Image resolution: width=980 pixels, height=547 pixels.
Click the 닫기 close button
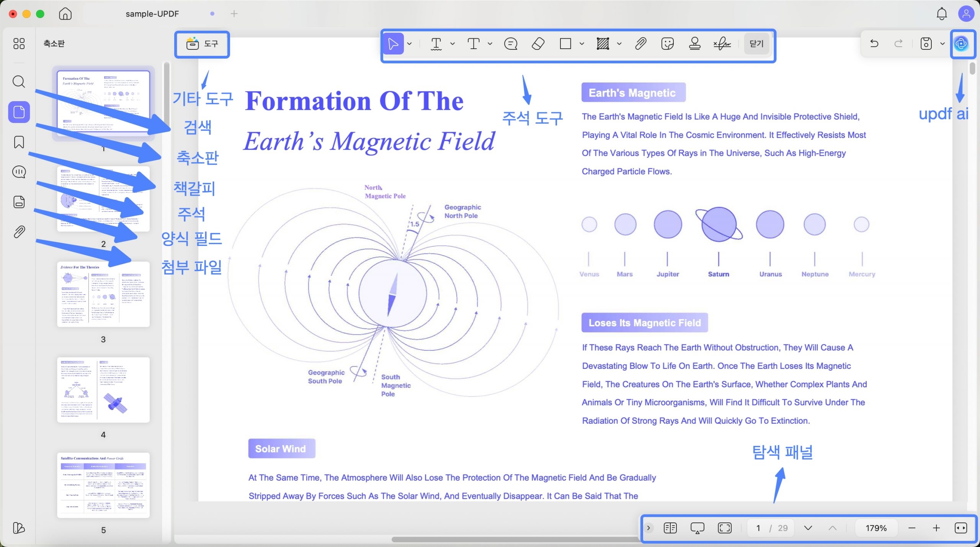[756, 44]
